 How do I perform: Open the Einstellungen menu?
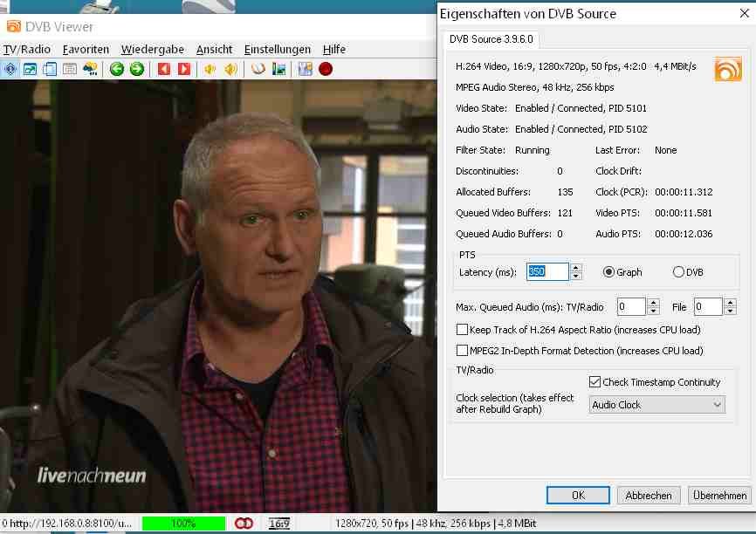coord(277,49)
